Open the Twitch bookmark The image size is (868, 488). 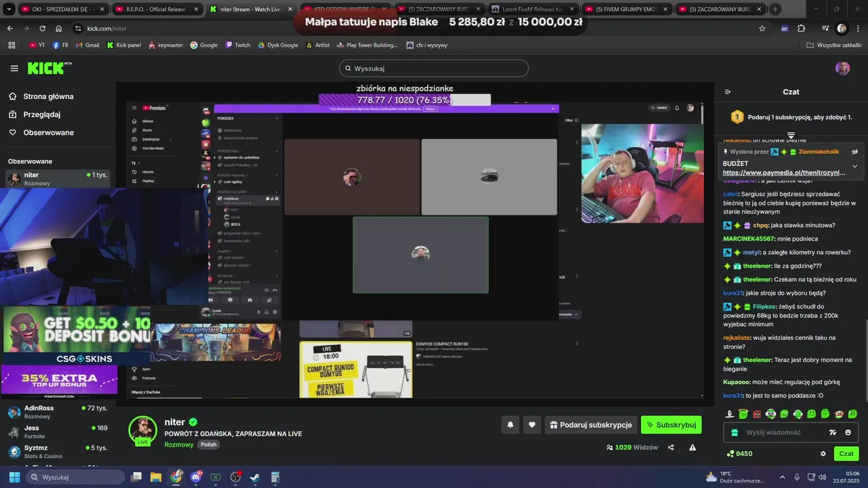tap(238, 45)
